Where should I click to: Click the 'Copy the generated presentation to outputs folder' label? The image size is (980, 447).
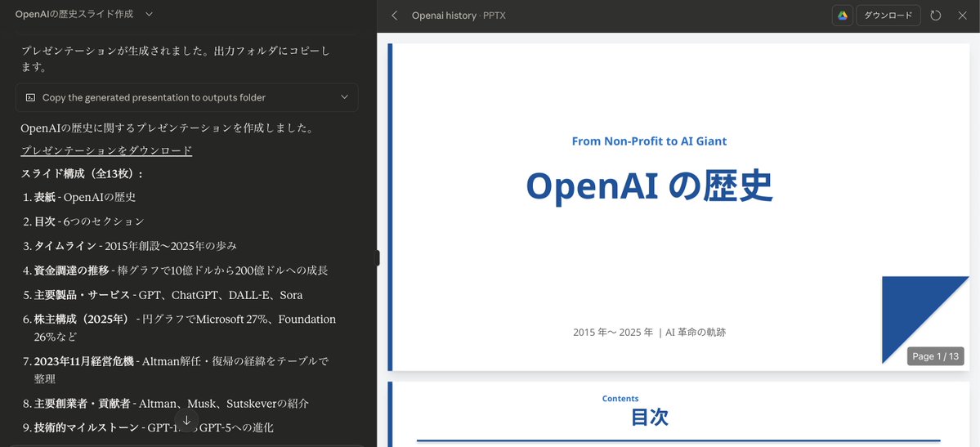(154, 97)
